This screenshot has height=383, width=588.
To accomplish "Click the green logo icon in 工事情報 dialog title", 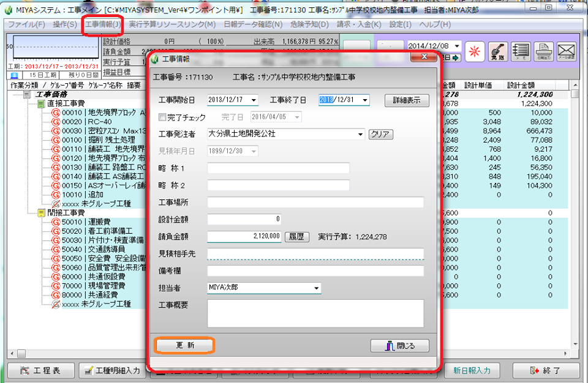I will coord(156,59).
